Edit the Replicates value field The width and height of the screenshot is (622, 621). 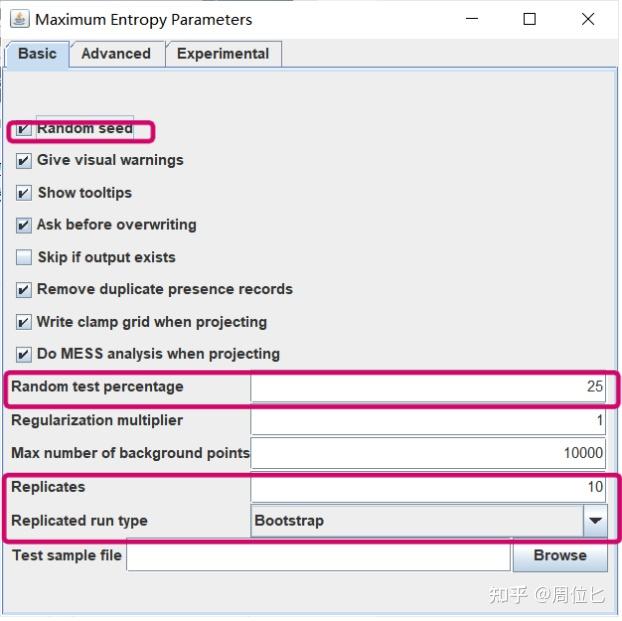[428, 487]
